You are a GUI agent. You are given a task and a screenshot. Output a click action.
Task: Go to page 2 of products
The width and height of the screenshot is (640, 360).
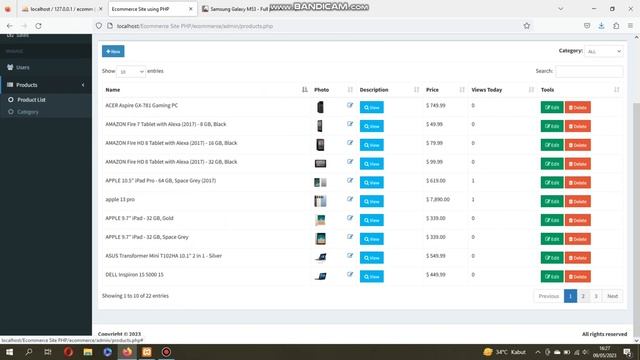[583, 296]
